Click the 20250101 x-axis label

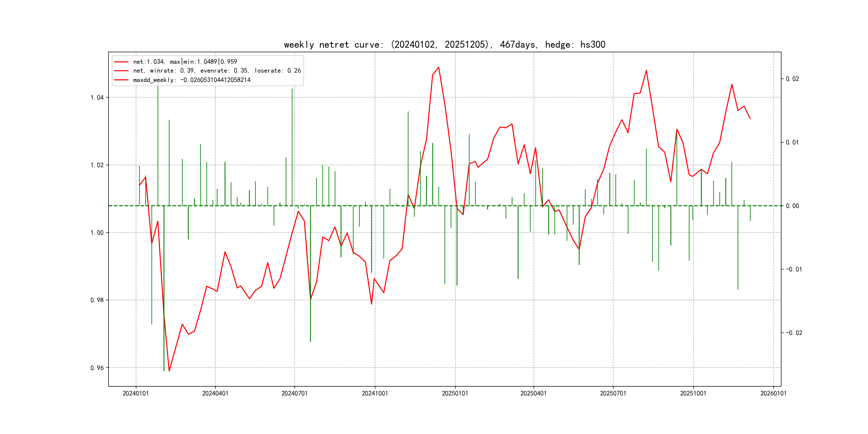(455, 394)
